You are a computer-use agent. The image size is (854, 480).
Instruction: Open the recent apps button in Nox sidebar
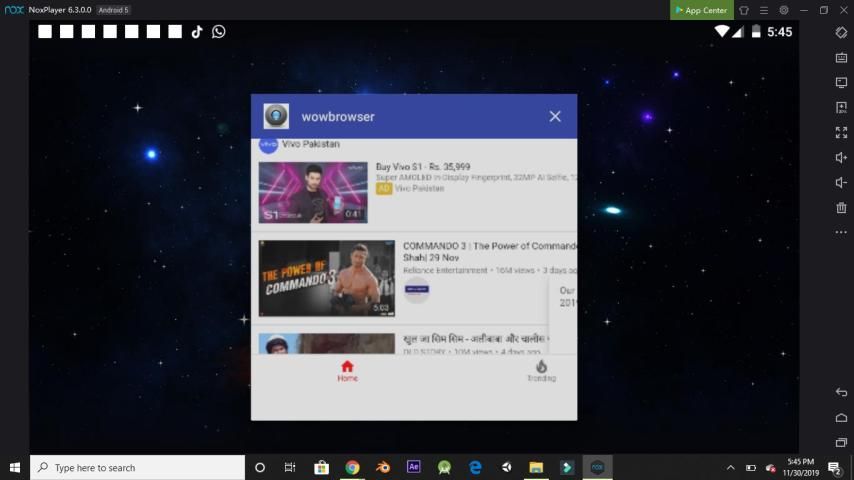pos(841,442)
